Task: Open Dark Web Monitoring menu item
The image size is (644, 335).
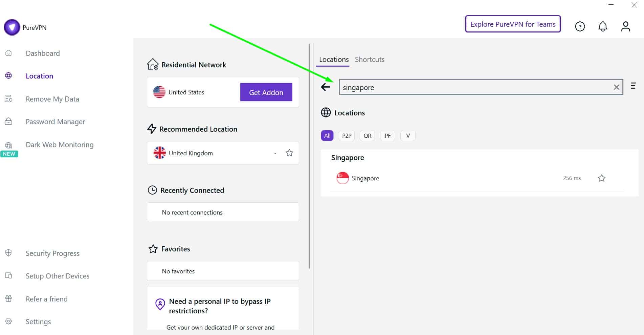Action: pos(60,145)
